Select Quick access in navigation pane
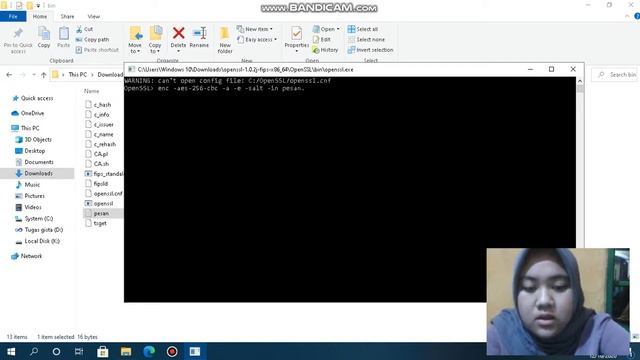Viewport: 640px width, 360px height. (x=33, y=98)
